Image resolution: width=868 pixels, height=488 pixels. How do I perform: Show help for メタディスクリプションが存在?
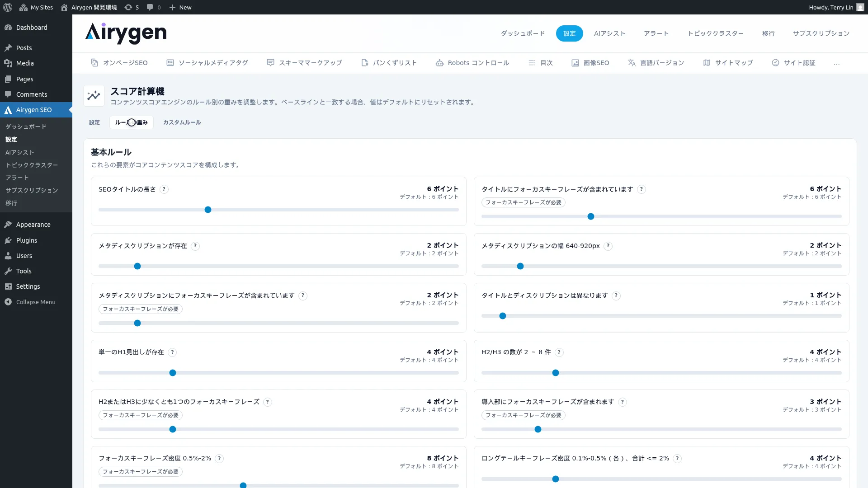(195, 246)
